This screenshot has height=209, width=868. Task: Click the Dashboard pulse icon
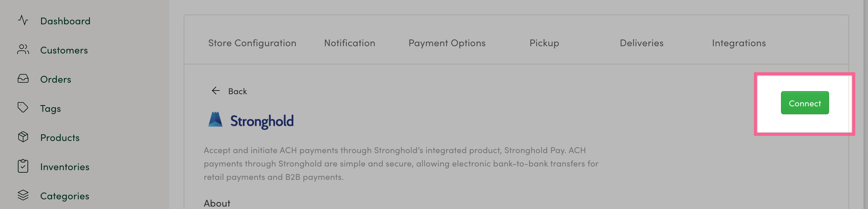[x=23, y=21]
